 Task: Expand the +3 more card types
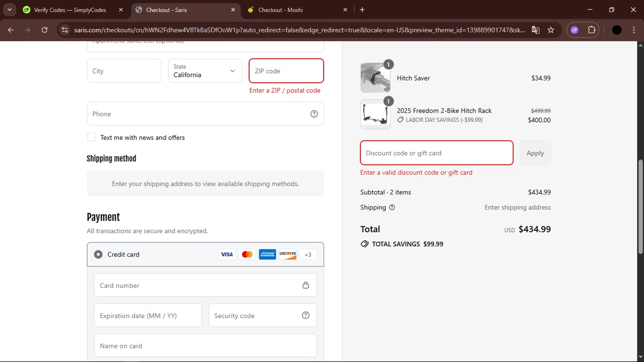(308, 255)
